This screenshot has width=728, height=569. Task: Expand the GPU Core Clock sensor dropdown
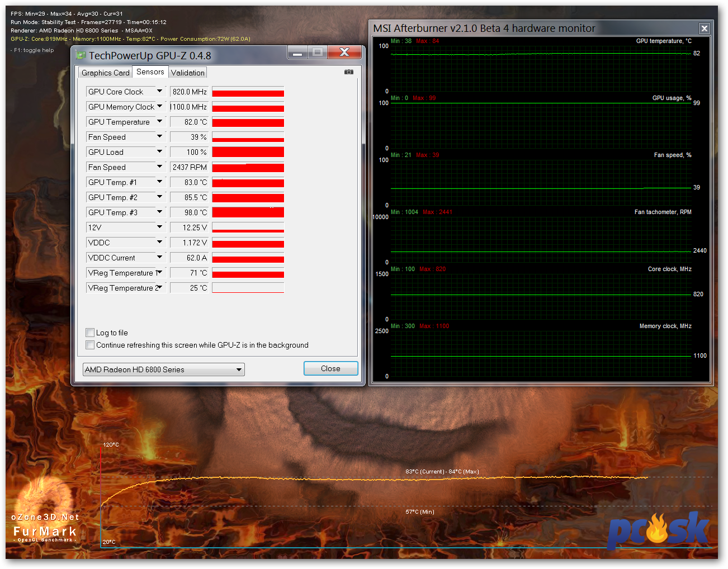[x=159, y=91]
